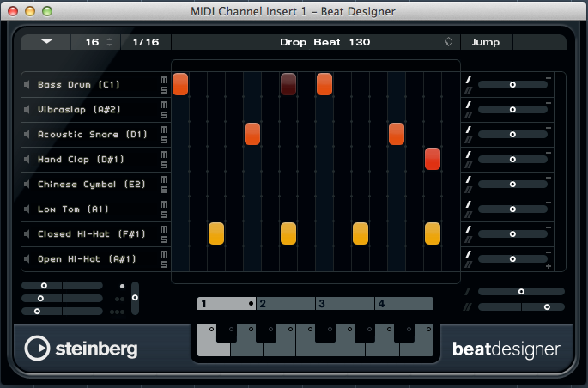
Task: Click Closed Hi-Hat single flam slash icon
Action: point(469,229)
